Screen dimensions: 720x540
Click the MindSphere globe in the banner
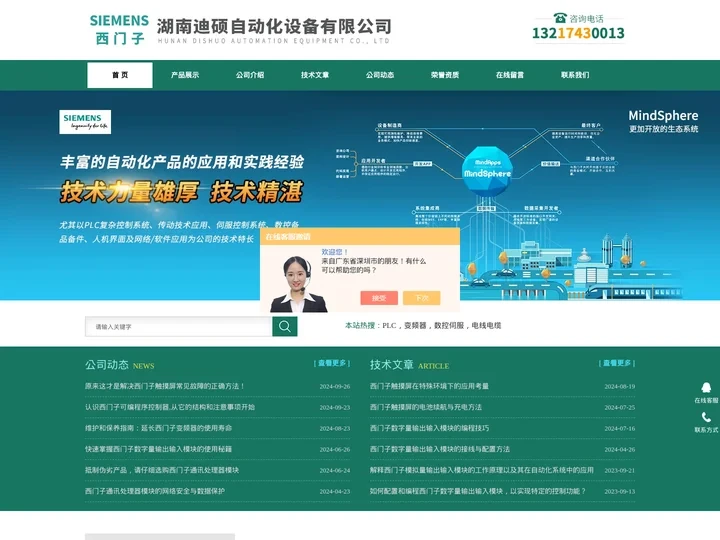[487, 170]
